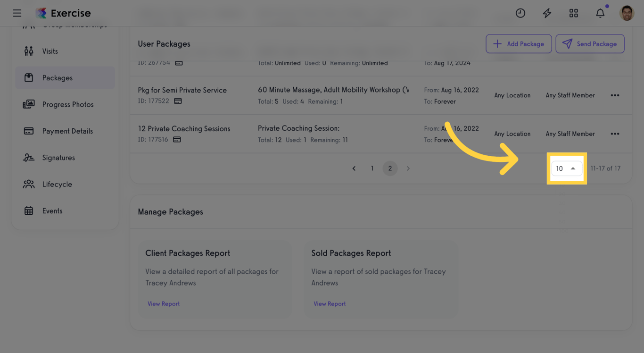Go to page 1 of the package list
644x353 pixels.
click(x=372, y=168)
